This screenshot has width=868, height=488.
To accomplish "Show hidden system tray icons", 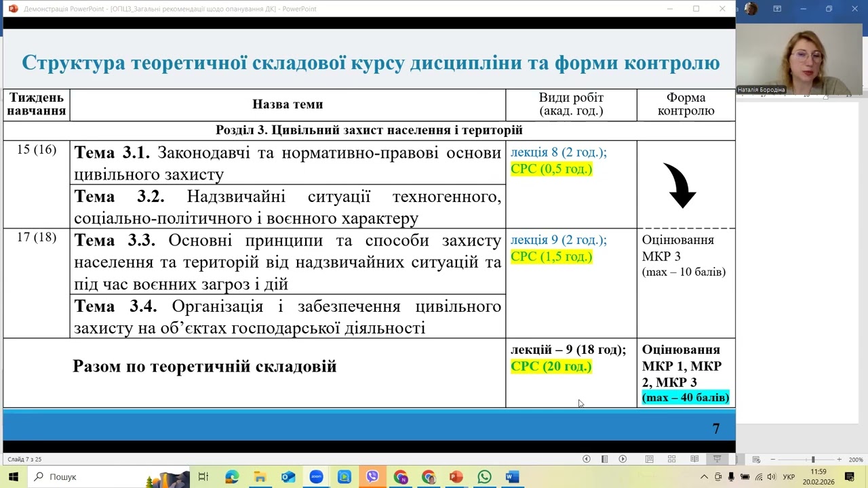I will tap(705, 477).
